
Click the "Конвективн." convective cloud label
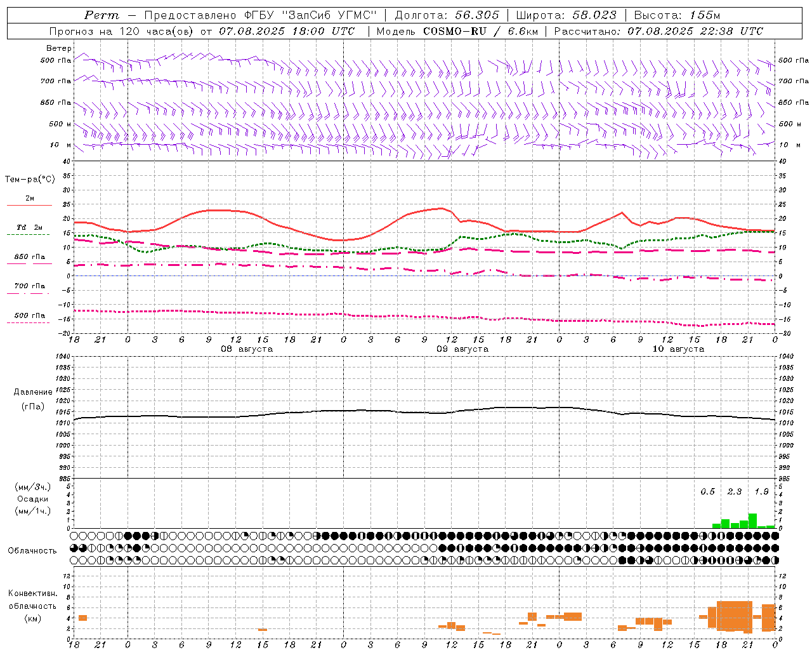32,594
